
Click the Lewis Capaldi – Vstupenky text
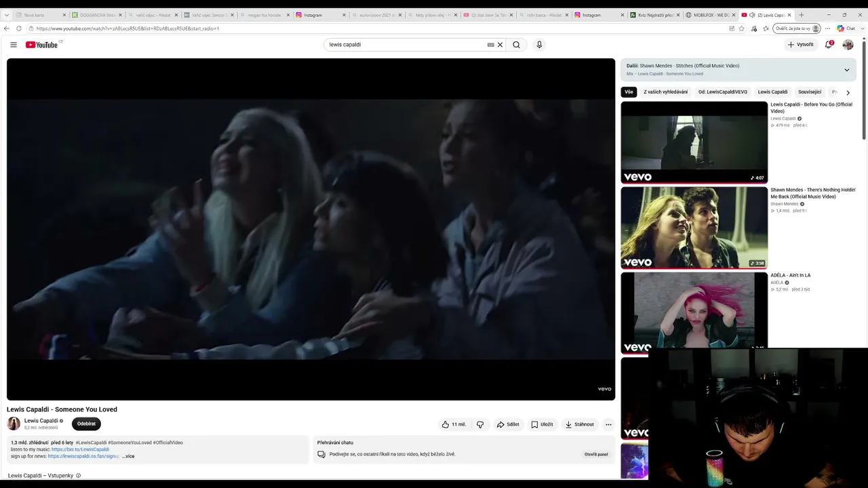click(x=40, y=476)
